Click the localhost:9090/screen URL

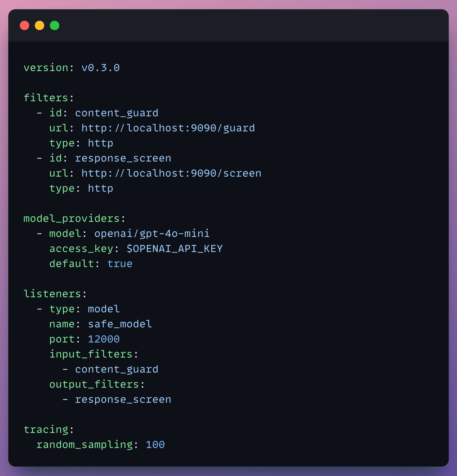[x=171, y=173]
